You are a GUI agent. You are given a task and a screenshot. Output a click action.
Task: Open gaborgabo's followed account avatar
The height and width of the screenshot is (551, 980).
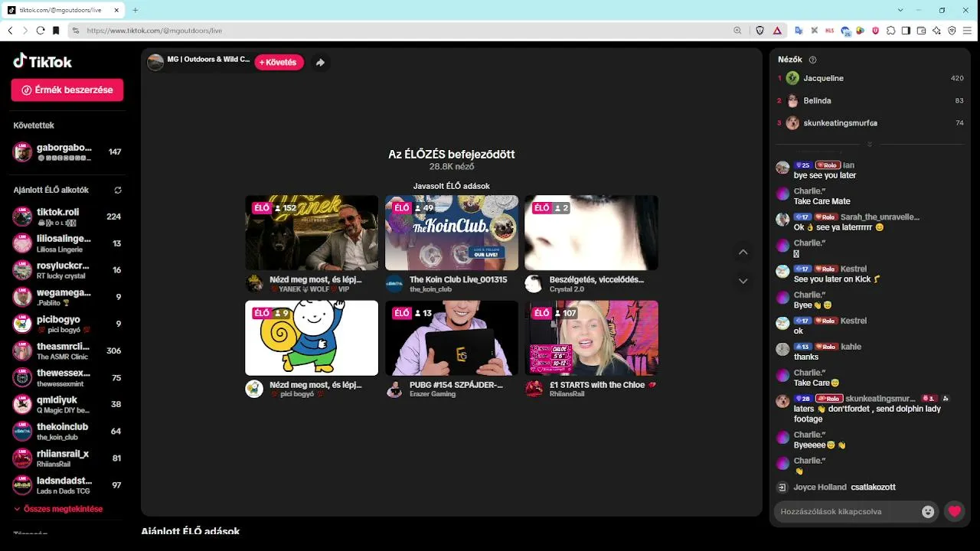(x=23, y=152)
